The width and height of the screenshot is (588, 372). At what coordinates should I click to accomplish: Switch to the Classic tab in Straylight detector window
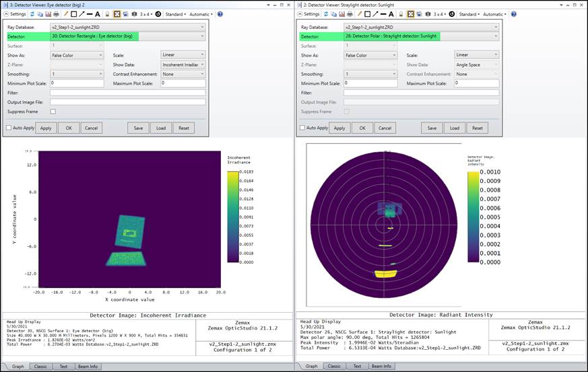click(x=334, y=366)
